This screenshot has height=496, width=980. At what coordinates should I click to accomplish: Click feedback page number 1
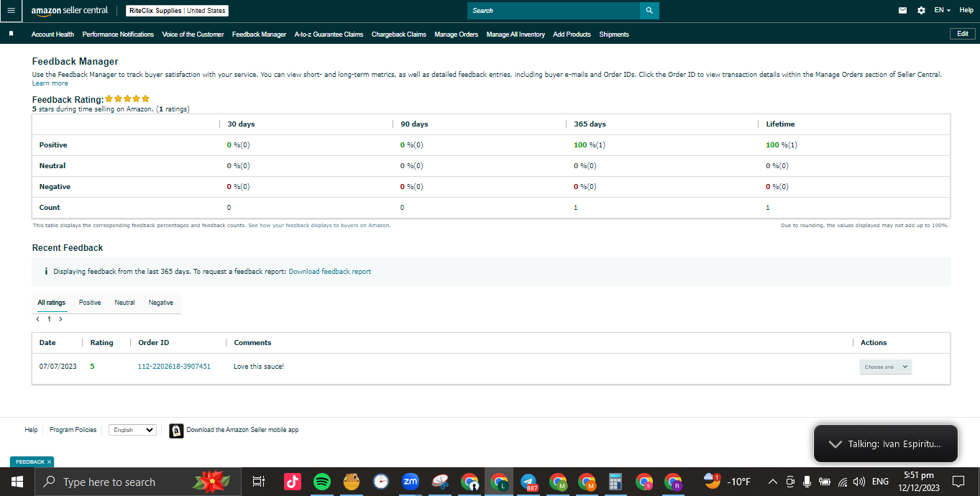click(x=49, y=318)
